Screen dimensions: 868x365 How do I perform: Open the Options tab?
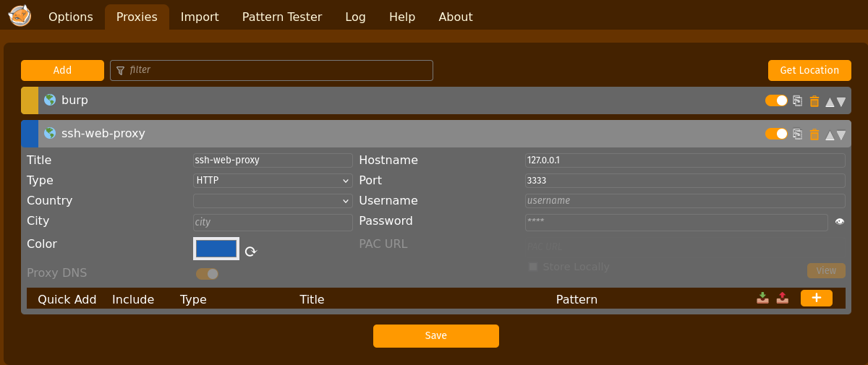click(x=71, y=17)
